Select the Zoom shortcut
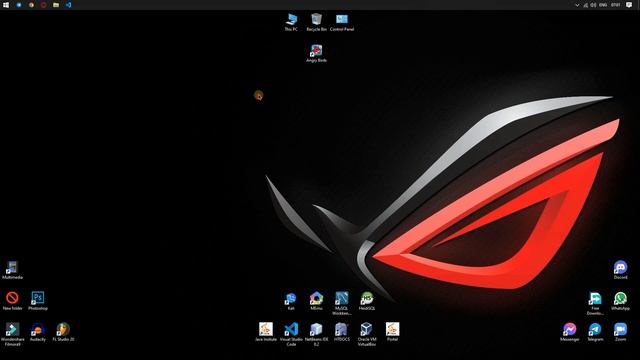 (x=620, y=332)
